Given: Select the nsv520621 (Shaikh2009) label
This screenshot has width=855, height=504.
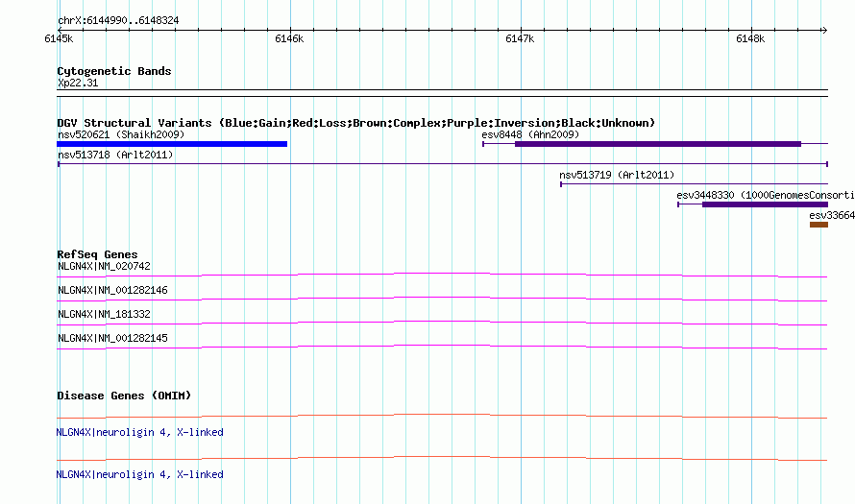Looking at the screenshot, I should coord(121,134).
